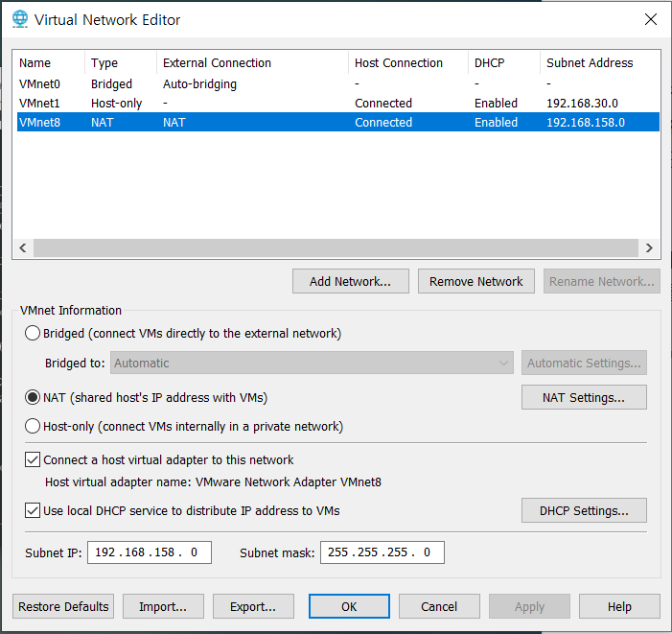Click the Virtual Network Editor globe icon

(20, 20)
